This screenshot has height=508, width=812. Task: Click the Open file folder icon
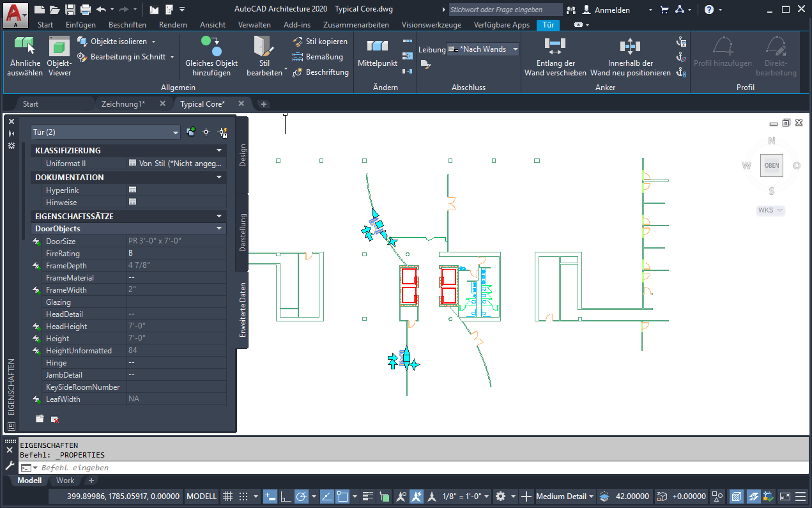pos(55,10)
